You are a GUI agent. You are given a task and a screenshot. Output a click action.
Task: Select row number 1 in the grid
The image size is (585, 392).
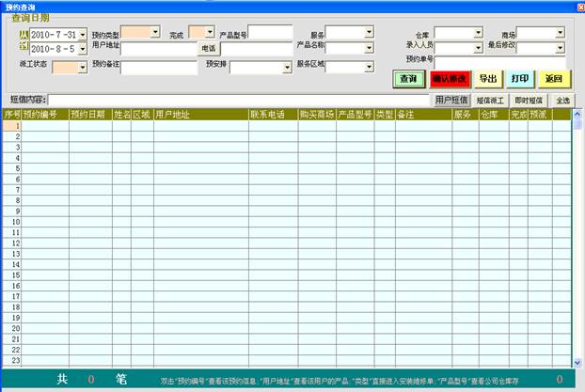click(12, 126)
